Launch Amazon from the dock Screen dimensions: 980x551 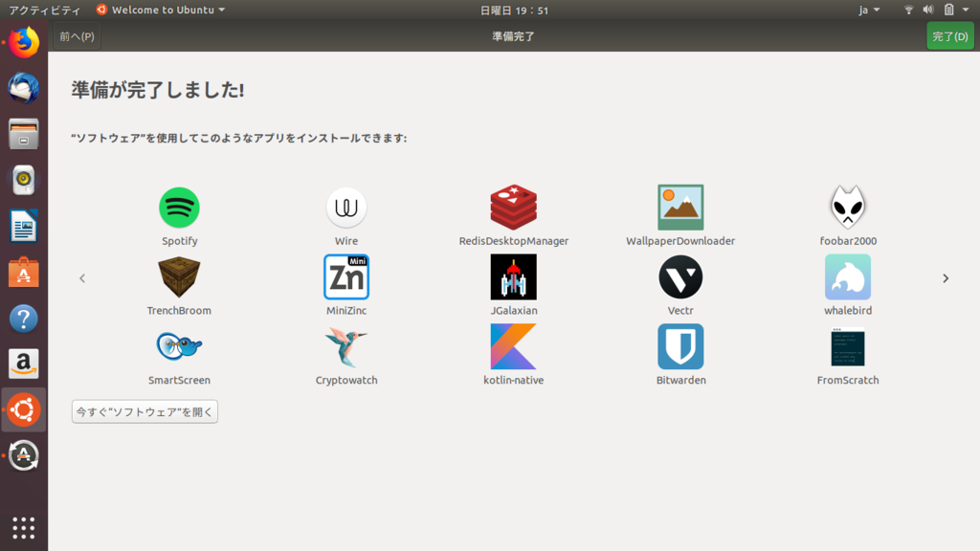[24, 364]
